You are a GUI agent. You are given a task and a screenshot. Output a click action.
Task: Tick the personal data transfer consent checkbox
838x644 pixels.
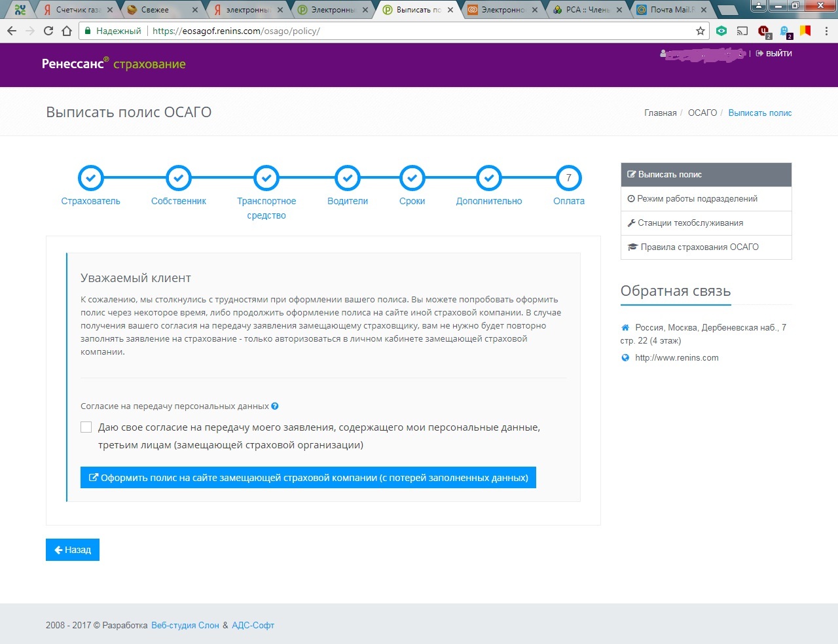point(86,427)
